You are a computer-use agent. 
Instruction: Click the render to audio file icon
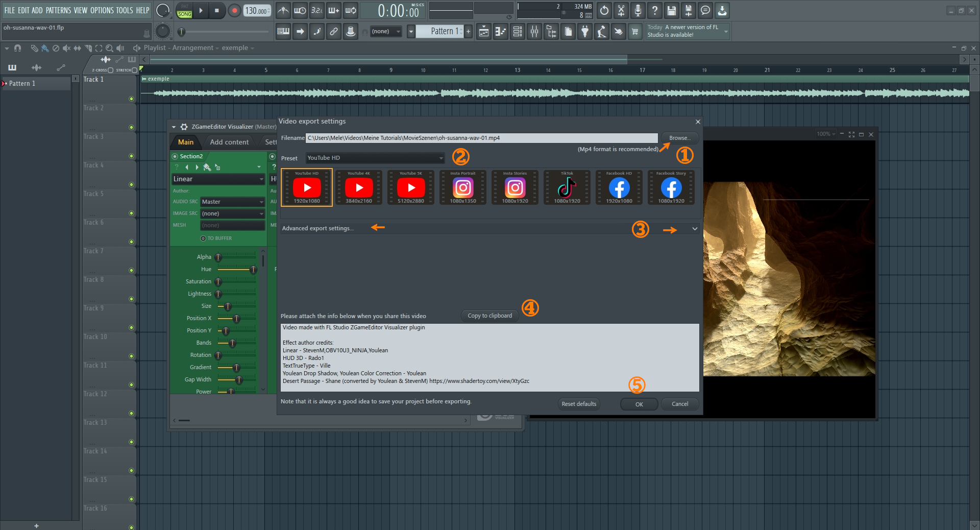[689, 10]
